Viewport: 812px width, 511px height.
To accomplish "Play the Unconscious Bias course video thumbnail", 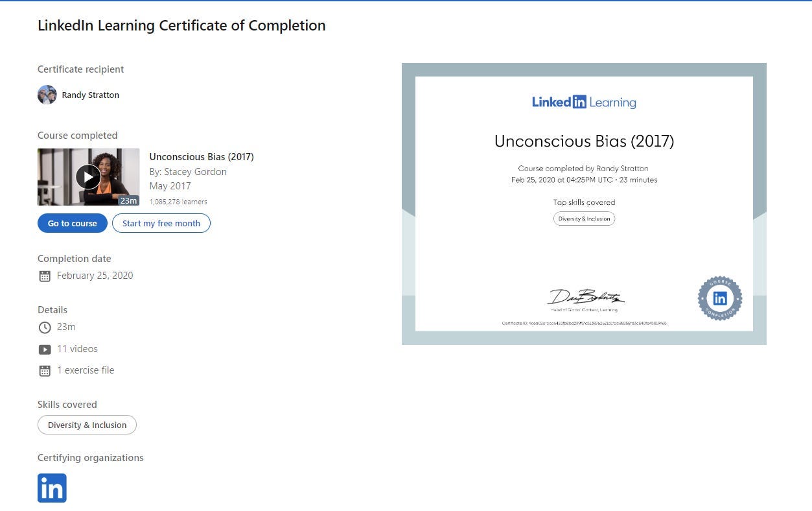I will click(88, 177).
